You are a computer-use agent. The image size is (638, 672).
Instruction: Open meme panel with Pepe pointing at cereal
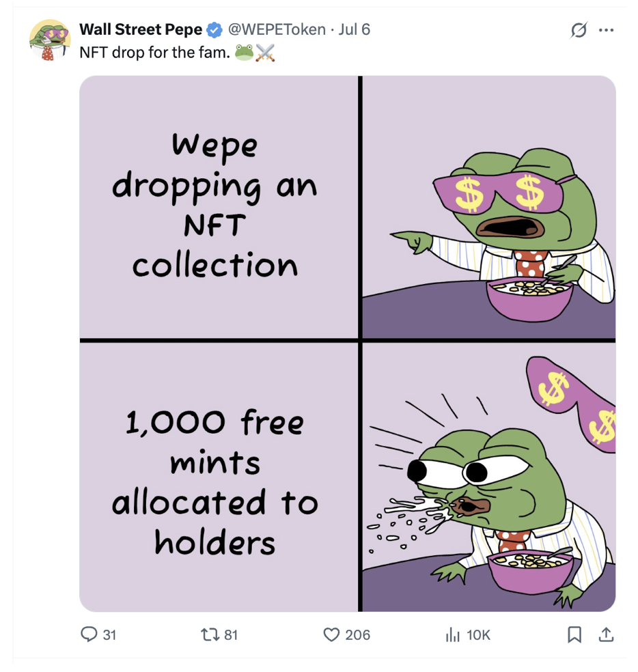489,207
